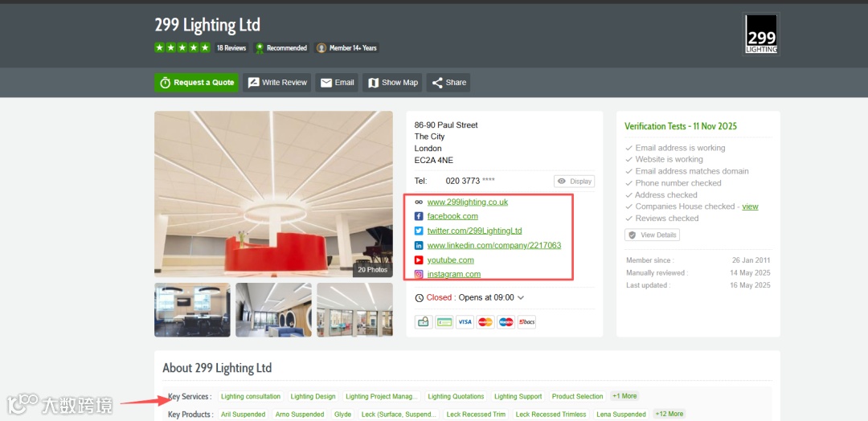Click the Share button
The width and height of the screenshot is (868, 421).
pos(448,83)
